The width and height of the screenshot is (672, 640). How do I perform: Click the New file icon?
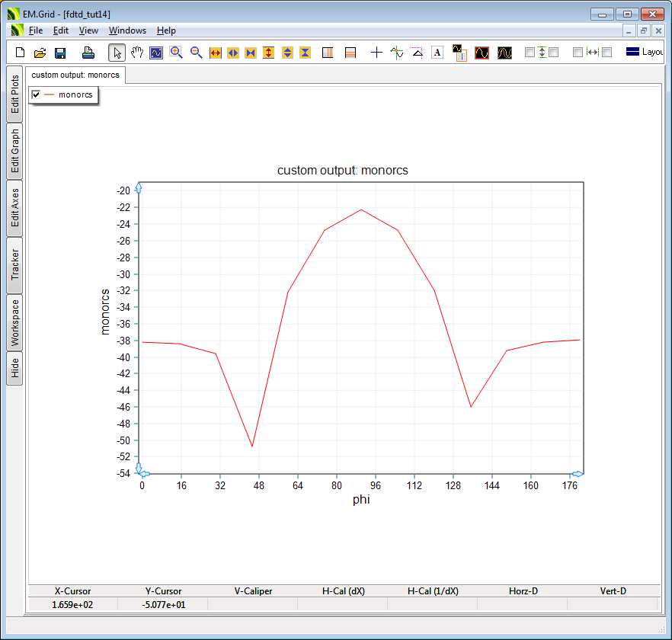(x=21, y=53)
